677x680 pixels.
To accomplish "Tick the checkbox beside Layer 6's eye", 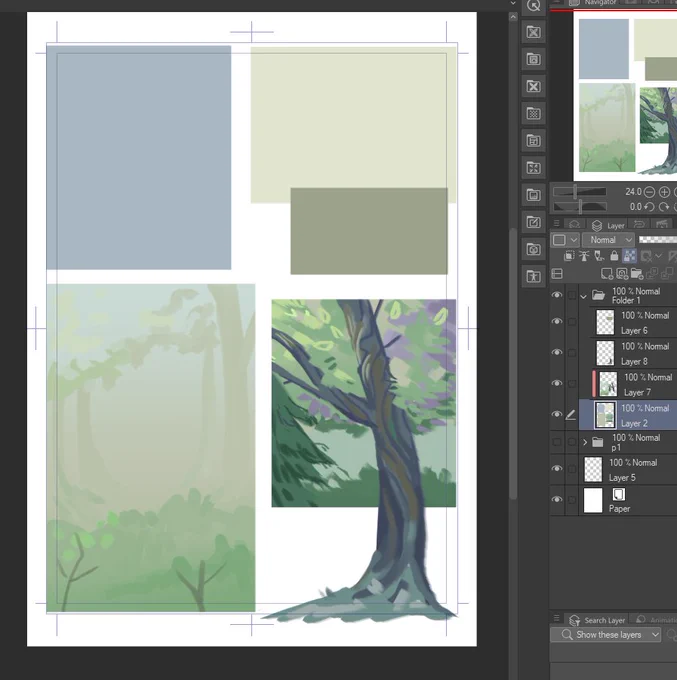I will 572,321.
